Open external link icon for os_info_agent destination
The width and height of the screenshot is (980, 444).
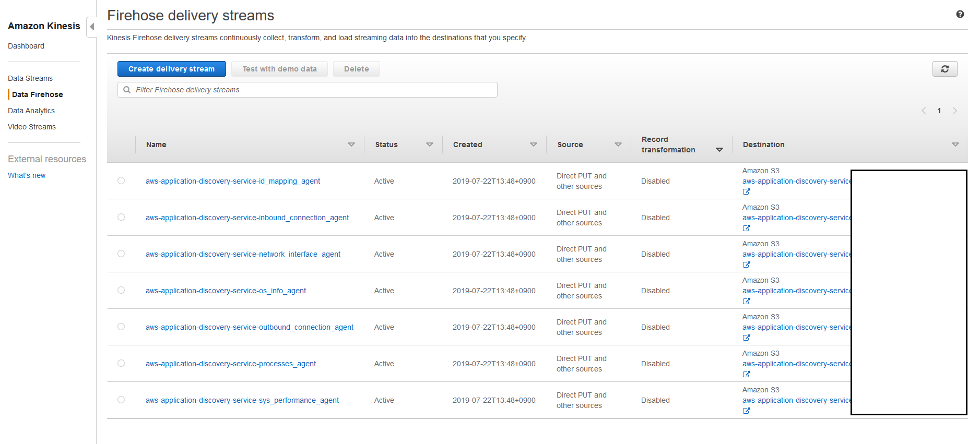click(x=747, y=301)
